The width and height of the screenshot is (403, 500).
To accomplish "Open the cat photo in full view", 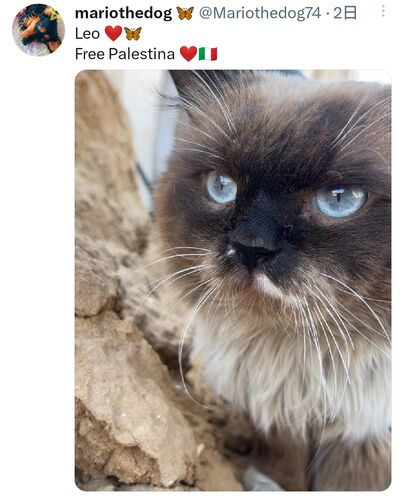I will [233, 280].
